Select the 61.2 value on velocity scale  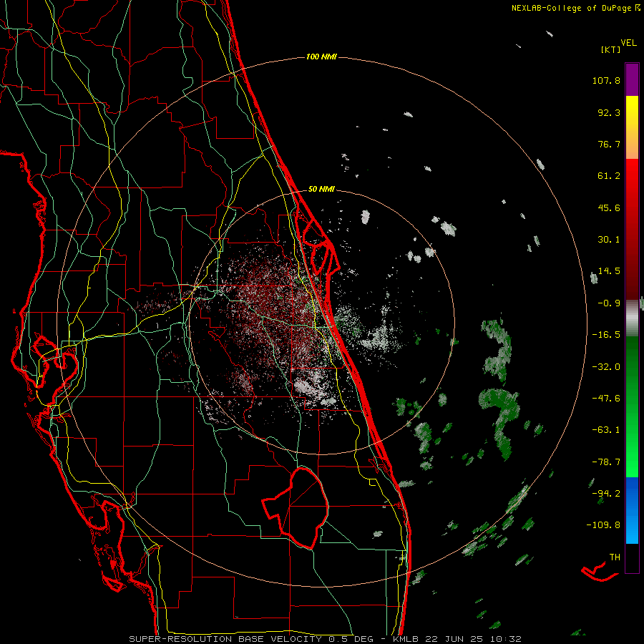pos(609,176)
